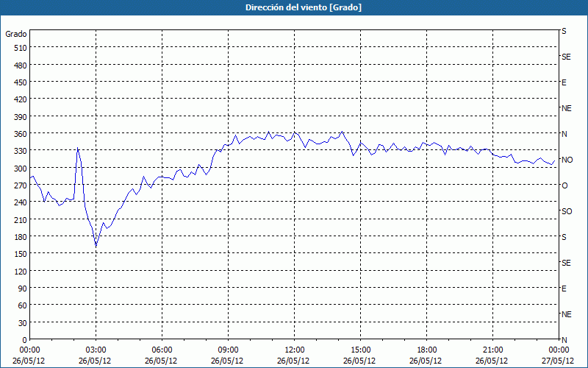Image resolution: width=588 pixels, height=368 pixels.
Task: Click the "E" compass label level with 90
Action: point(564,289)
